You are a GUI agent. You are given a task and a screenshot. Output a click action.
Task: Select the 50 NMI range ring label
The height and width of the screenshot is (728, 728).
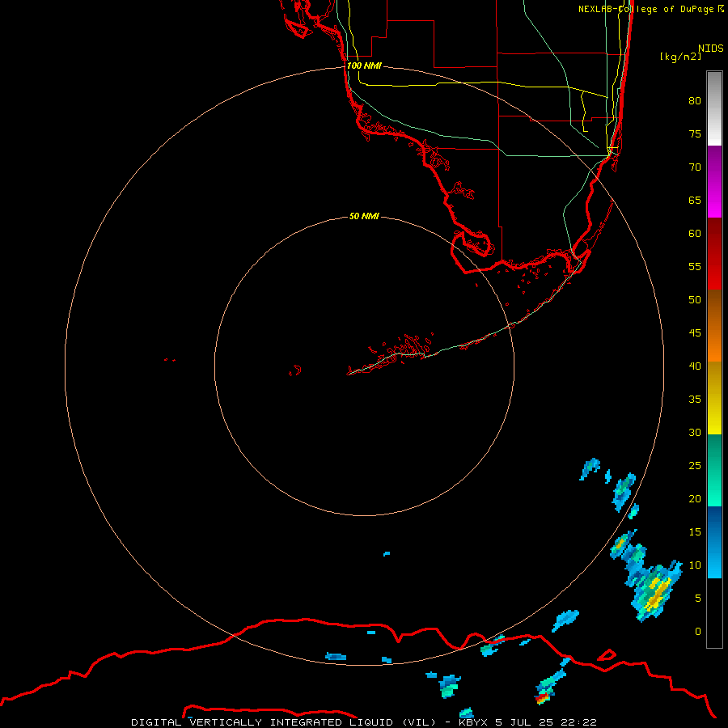click(365, 216)
